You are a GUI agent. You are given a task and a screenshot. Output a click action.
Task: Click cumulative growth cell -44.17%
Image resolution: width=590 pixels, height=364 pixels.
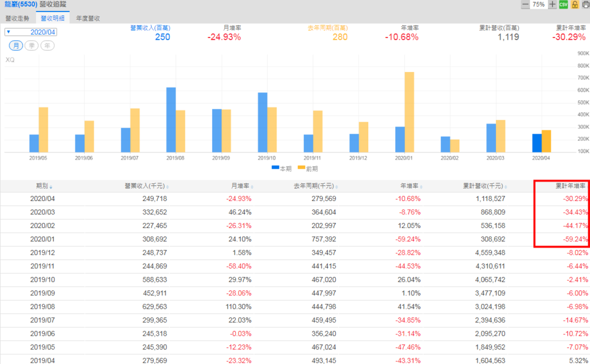[576, 226]
